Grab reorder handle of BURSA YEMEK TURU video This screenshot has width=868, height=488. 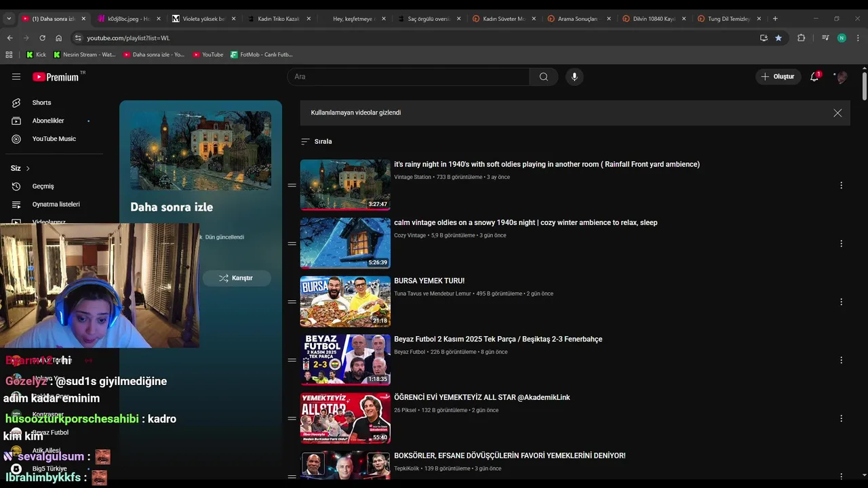[292, 302]
